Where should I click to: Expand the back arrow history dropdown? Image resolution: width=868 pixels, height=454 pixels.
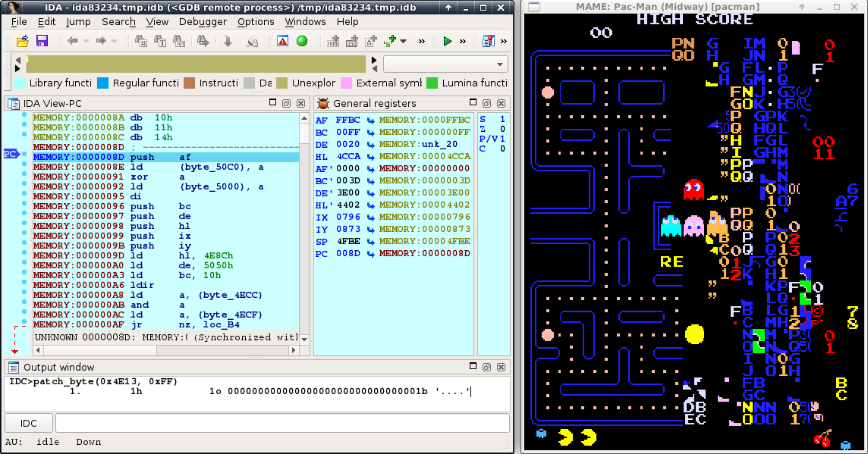click(x=86, y=41)
